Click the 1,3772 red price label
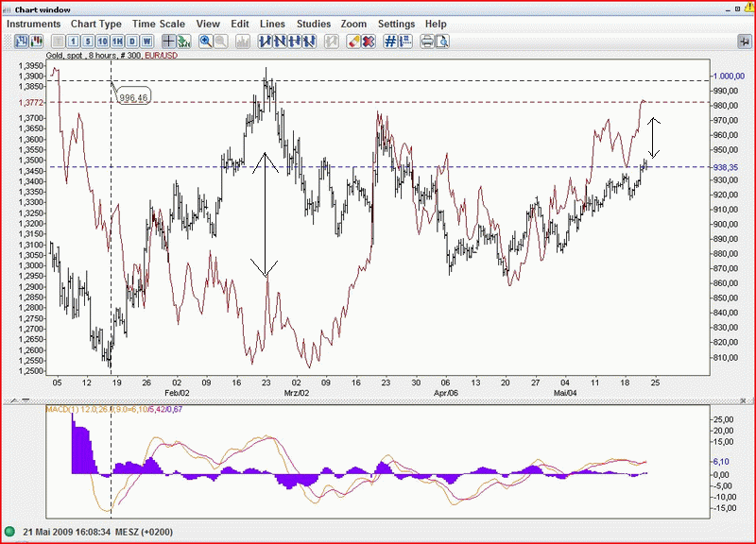The image size is (756, 544). (x=31, y=103)
